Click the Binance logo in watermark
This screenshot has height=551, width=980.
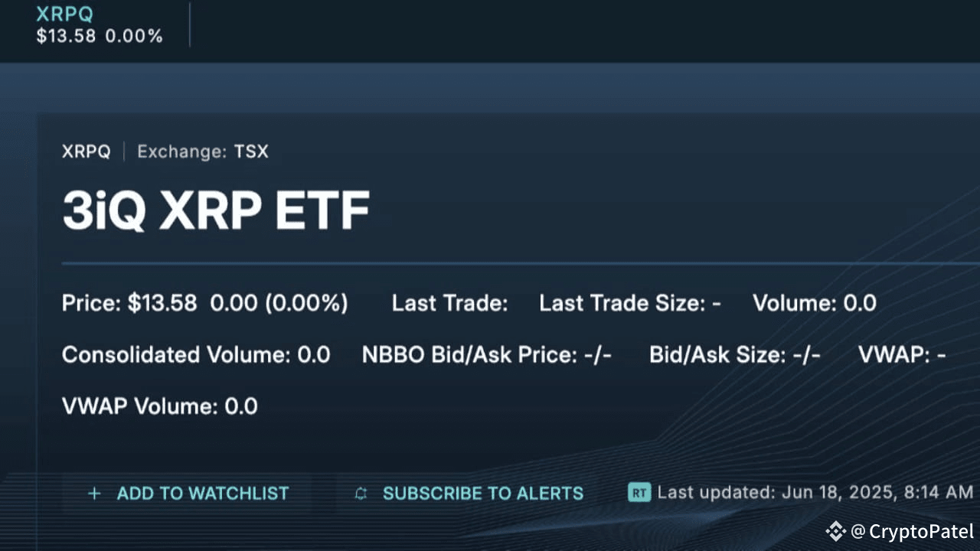(x=835, y=531)
